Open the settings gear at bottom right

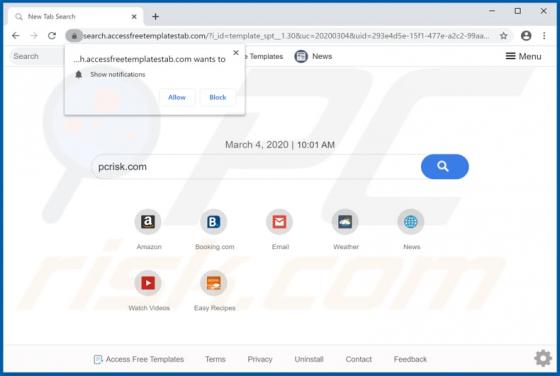pyautogui.click(x=543, y=358)
